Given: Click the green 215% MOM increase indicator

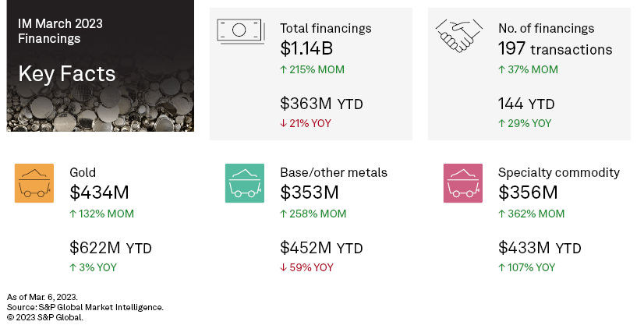Looking at the screenshot, I should 312,69.
